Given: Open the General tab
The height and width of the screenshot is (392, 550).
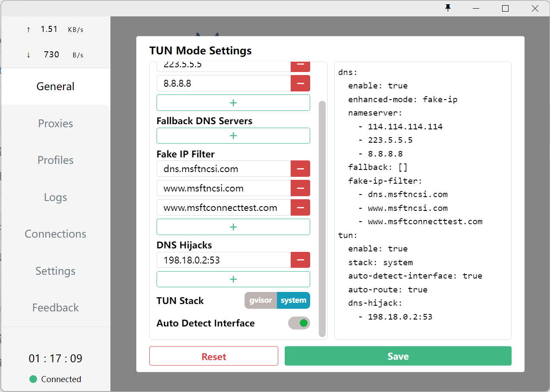Looking at the screenshot, I should tap(55, 86).
